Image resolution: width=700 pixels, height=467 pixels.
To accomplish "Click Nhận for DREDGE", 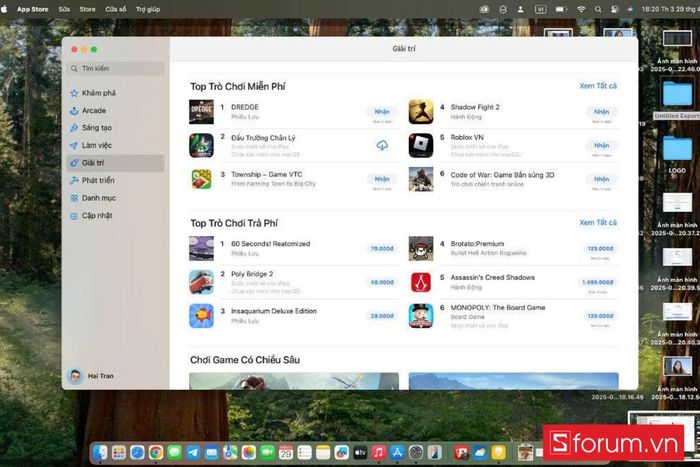I will [382, 112].
